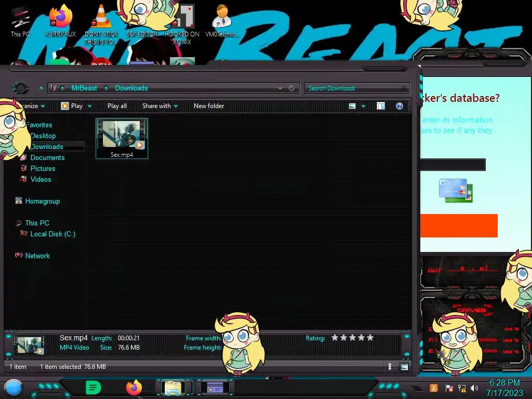Set rating with the fifth star

tap(370, 338)
